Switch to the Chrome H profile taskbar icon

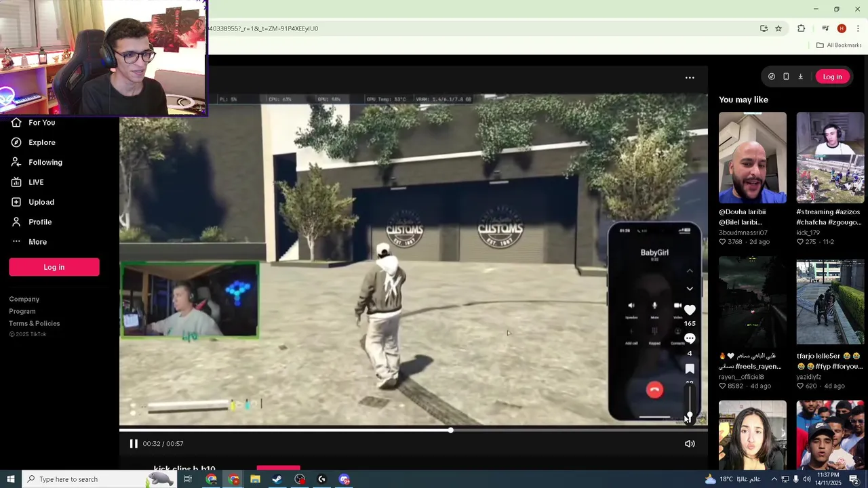234,479
